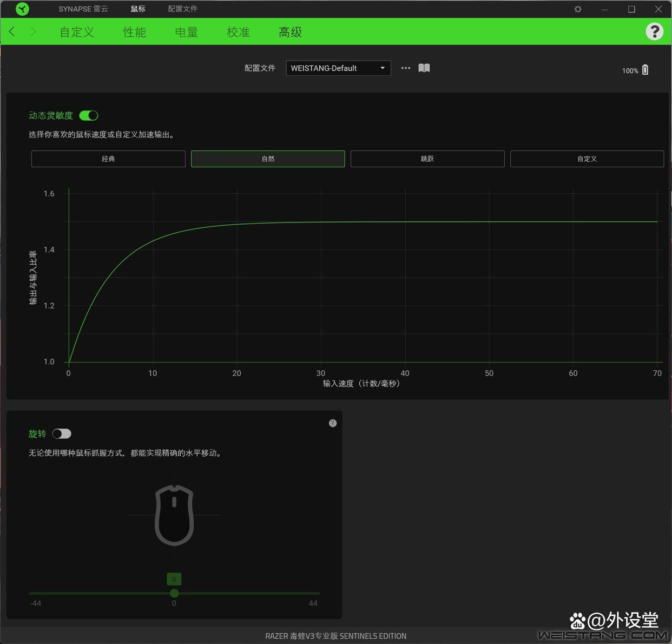Go back with the left arrow
This screenshot has width=672, height=644.
click(12, 32)
